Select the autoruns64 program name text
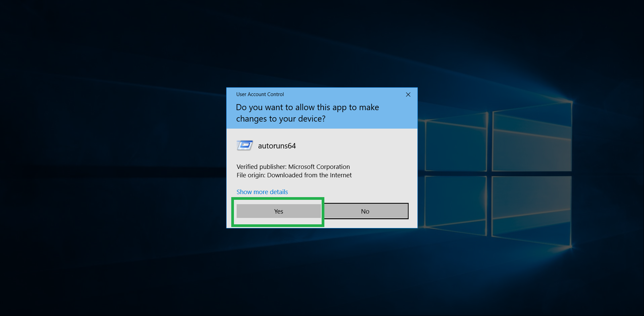The image size is (644, 316). [x=277, y=146]
